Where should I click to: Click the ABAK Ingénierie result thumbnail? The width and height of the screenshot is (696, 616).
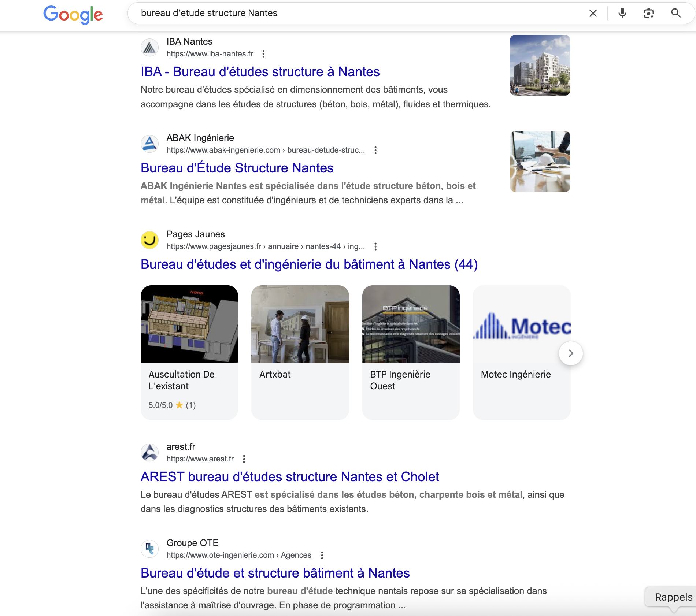(540, 162)
